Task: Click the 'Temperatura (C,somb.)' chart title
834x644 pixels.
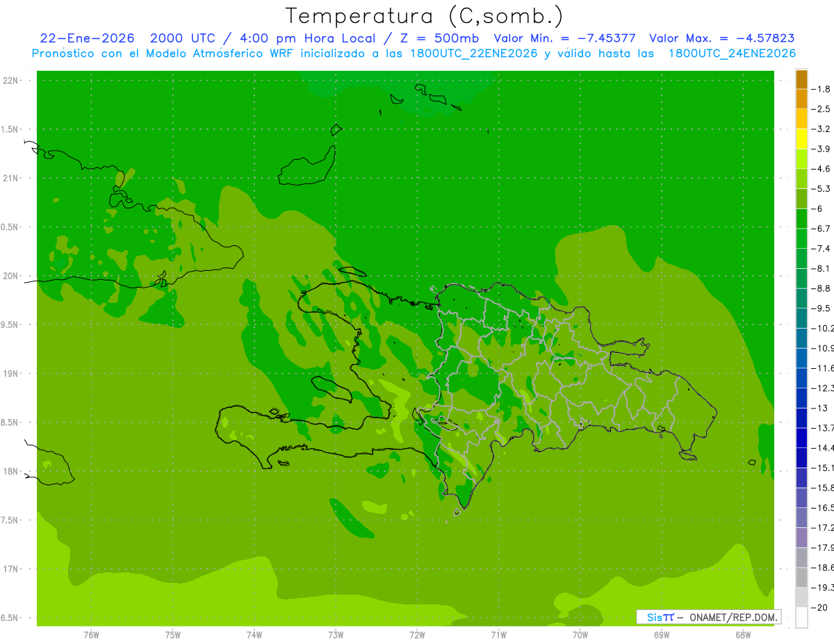Action: coord(424,16)
